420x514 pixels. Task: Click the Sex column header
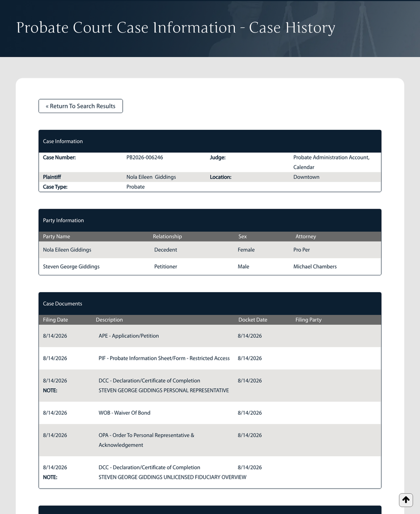(242, 236)
